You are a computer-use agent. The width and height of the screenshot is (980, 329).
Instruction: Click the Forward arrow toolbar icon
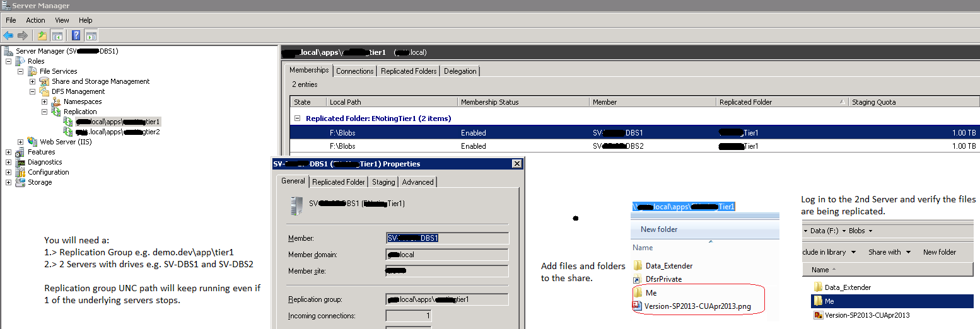click(23, 36)
